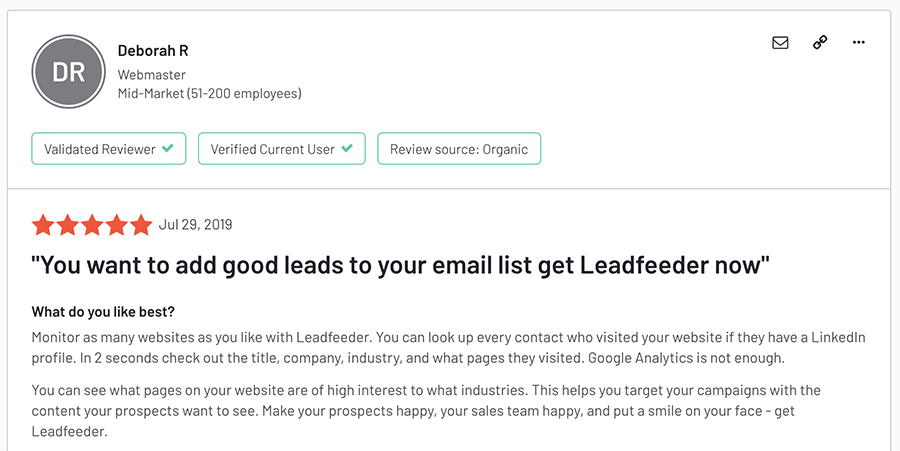
Task: Click the Verified Current User badge
Action: click(x=281, y=149)
